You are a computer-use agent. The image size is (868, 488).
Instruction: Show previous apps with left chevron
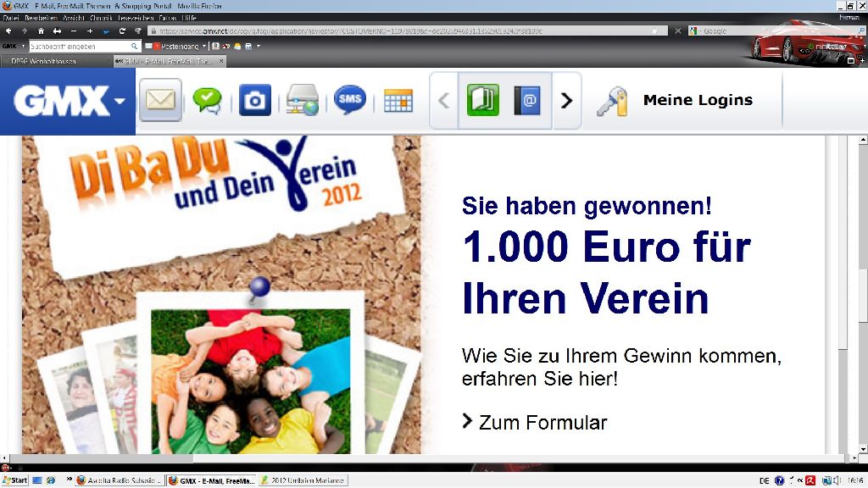pyautogui.click(x=443, y=101)
